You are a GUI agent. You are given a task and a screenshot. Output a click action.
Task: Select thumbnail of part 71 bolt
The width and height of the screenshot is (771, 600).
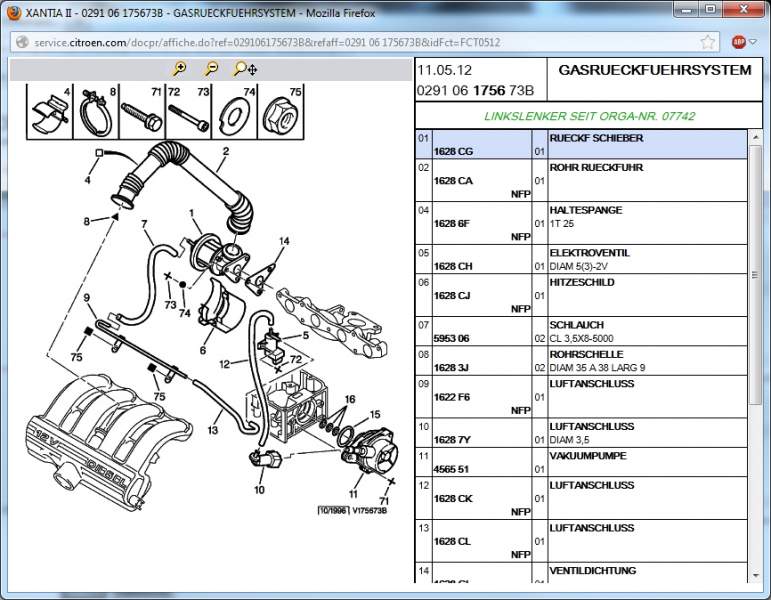pos(142,112)
